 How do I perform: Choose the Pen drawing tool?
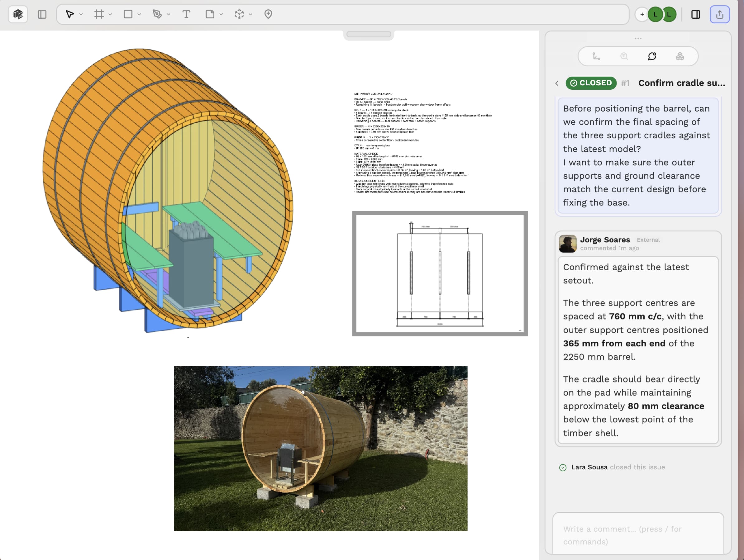(x=157, y=14)
